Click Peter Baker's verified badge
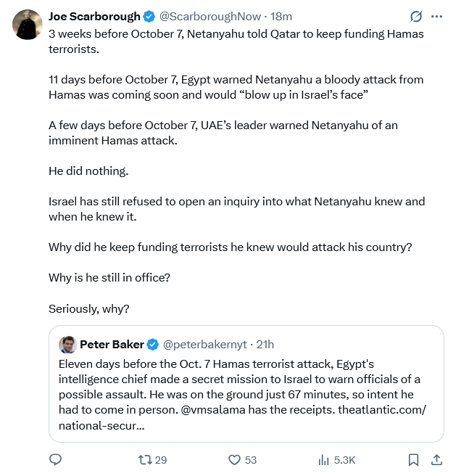Screen dimensions: 456x476 pyautogui.click(x=153, y=345)
